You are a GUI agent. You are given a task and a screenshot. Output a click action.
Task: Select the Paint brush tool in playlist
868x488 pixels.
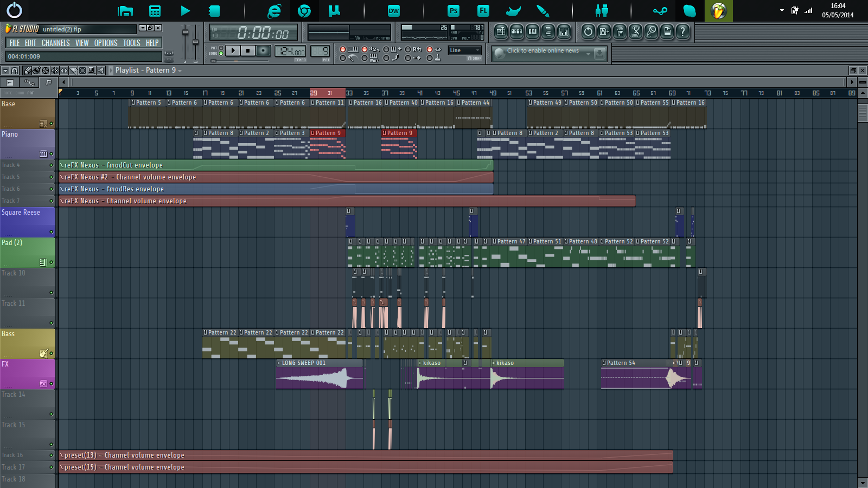[36, 70]
